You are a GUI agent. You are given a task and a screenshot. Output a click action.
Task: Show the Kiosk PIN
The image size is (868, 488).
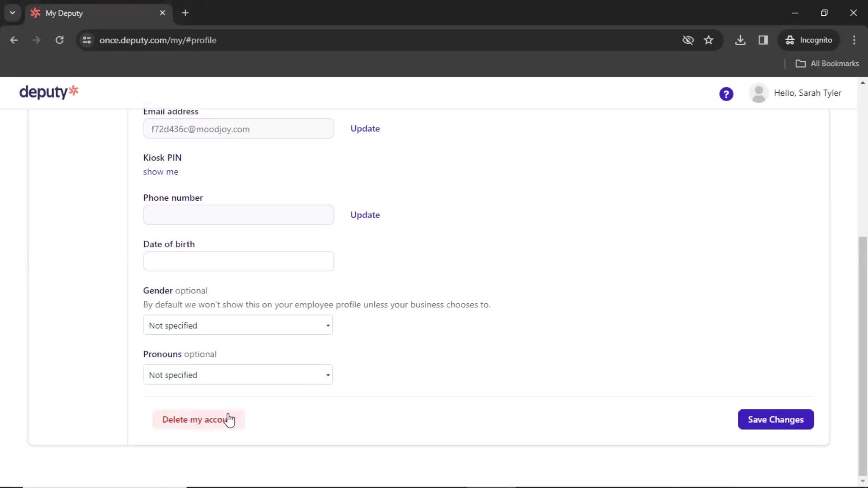[x=160, y=172]
